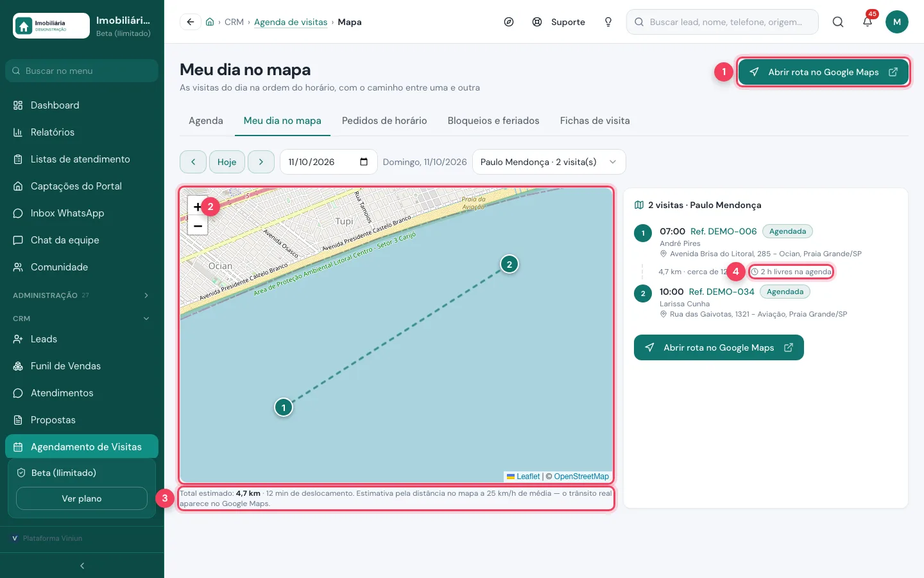The image size is (924, 578).
Task: Click Agenda de visitas breadcrumb link
Action: (x=291, y=22)
